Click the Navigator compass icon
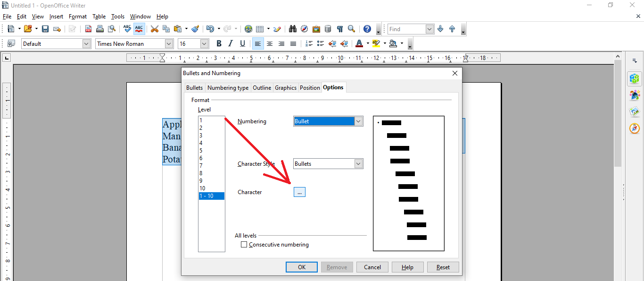Screen dimensions: 644x281 click(x=305, y=28)
